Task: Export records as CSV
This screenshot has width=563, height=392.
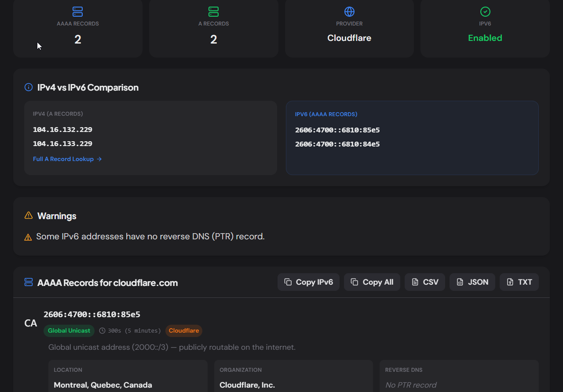Action: [x=425, y=282]
